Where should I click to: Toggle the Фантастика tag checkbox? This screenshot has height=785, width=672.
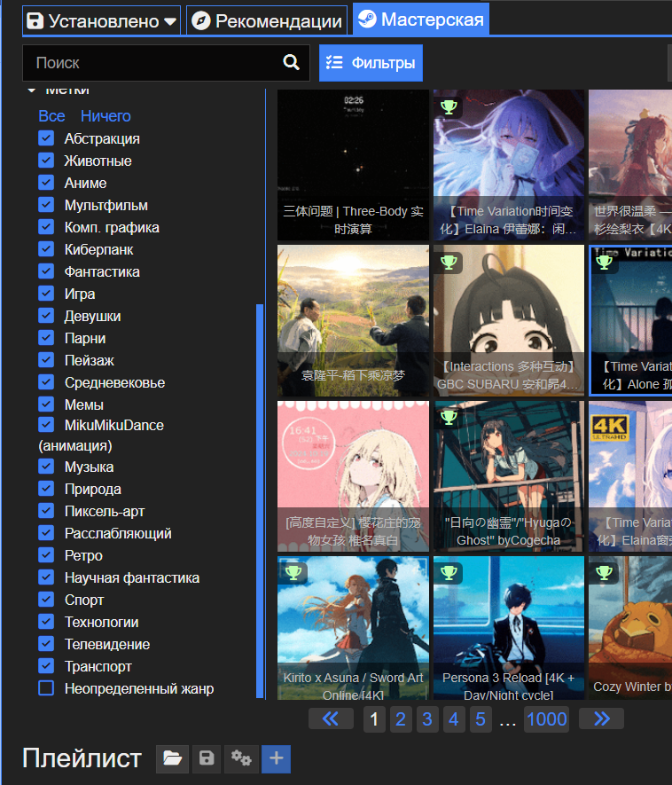46,271
